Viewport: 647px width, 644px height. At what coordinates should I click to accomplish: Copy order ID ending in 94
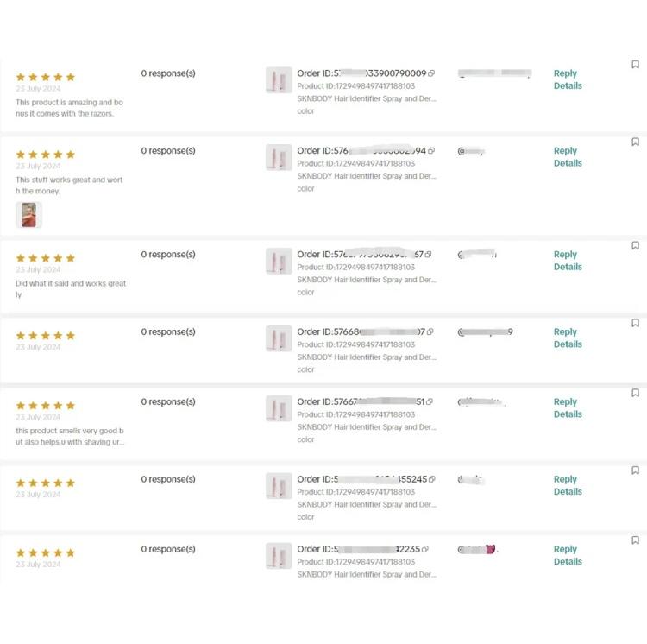431,151
